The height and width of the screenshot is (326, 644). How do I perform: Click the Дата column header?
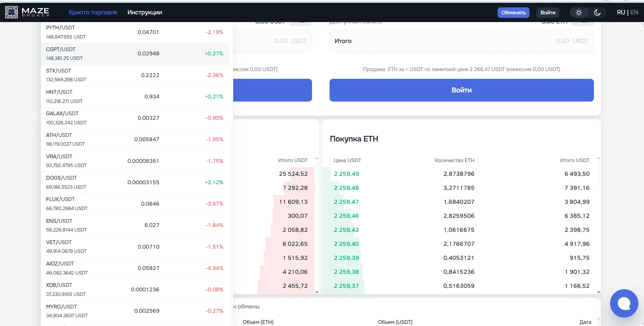pyautogui.click(x=585, y=322)
